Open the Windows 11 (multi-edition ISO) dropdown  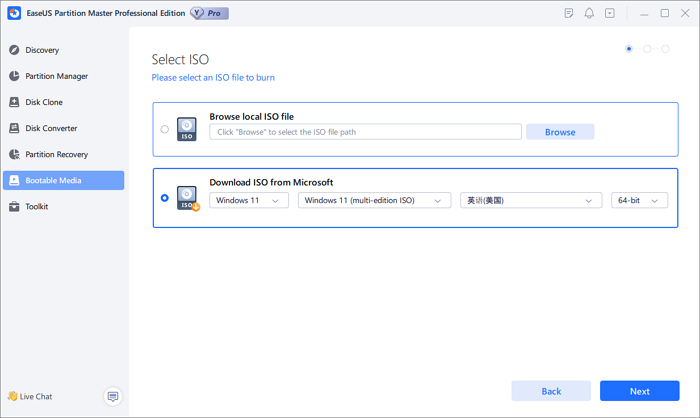pyautogui.click(x=375, y=201)
